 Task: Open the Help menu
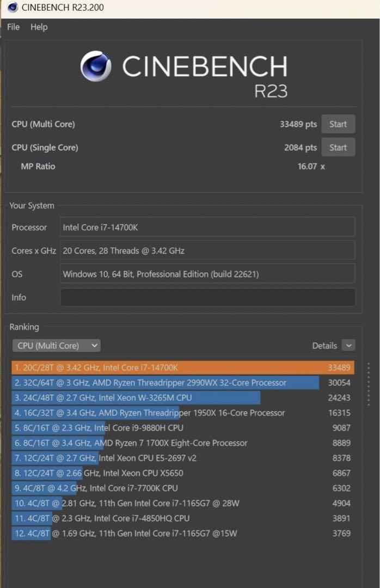[39, 27]
